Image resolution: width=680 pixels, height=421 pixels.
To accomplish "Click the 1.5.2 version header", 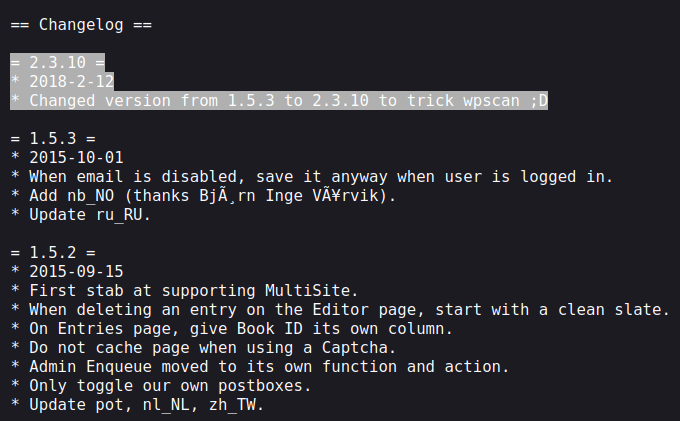I will click(53, 253).
